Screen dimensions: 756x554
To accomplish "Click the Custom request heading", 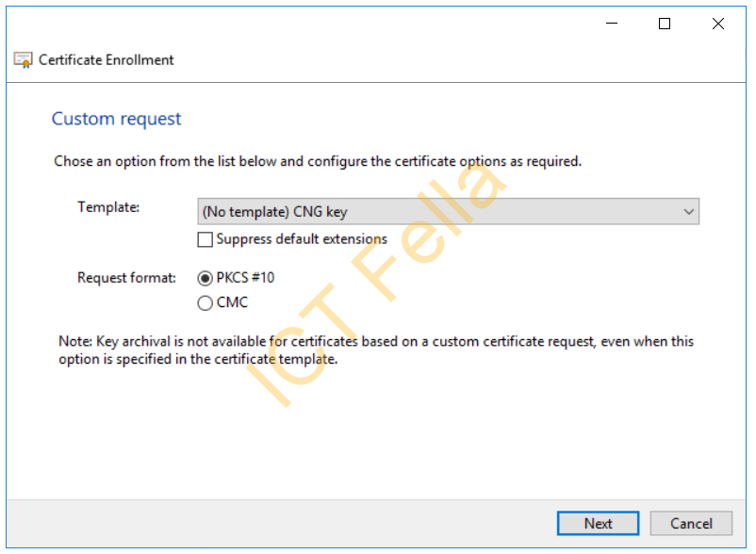I will 116,119.
